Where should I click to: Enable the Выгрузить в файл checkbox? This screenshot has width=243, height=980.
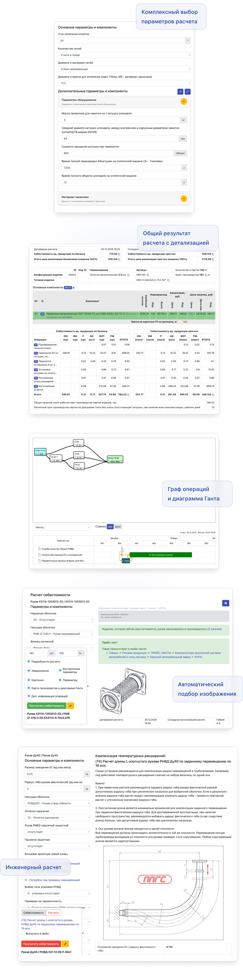(23, 934)
